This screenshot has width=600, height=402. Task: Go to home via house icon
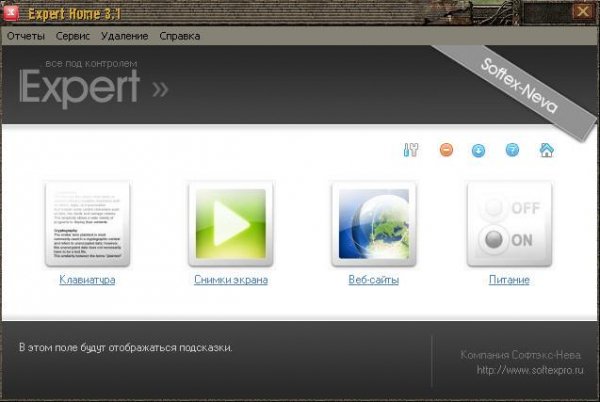click(546, 150)
